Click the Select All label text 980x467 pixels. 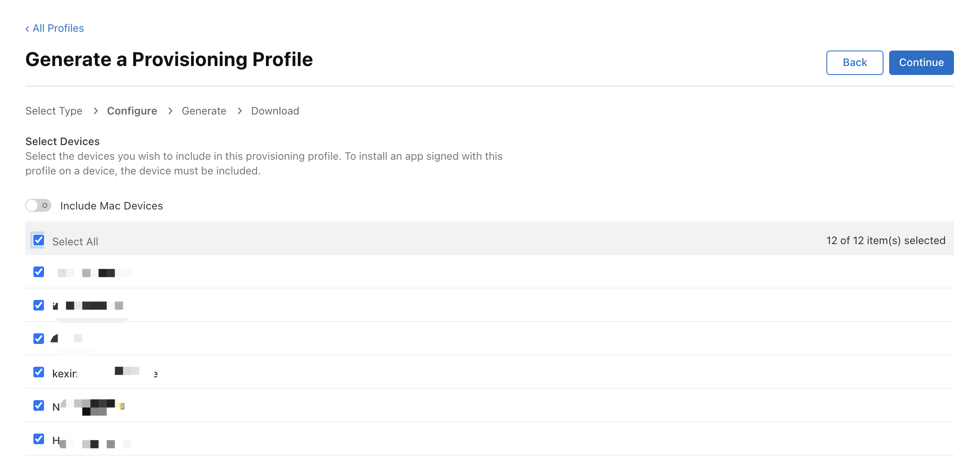(75, 242)
